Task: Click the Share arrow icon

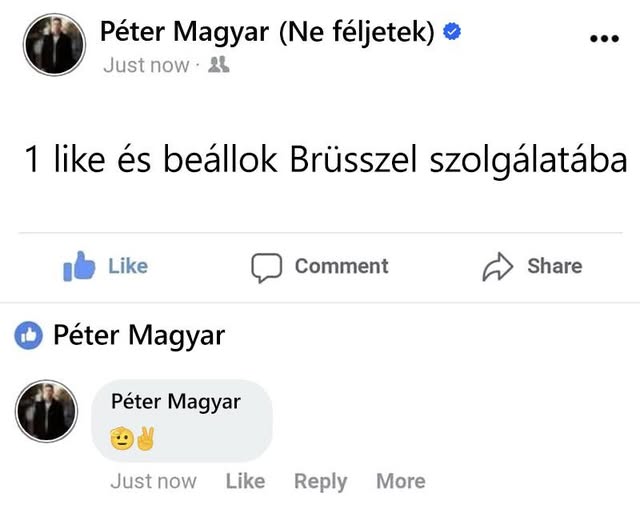Action: [x=497, y=267]
